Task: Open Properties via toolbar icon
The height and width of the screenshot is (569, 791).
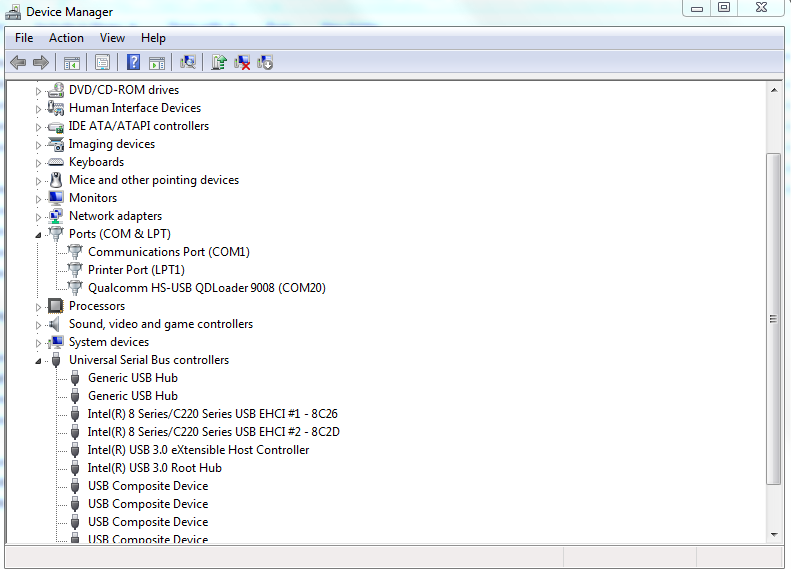Action: [102, 62]
